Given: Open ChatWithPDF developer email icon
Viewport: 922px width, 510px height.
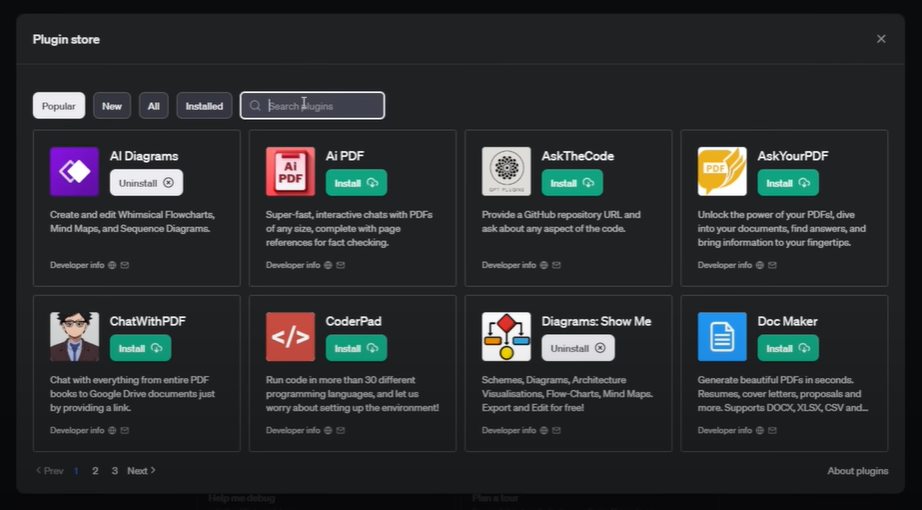Looking at the screenshot, I should pos(125,431).
